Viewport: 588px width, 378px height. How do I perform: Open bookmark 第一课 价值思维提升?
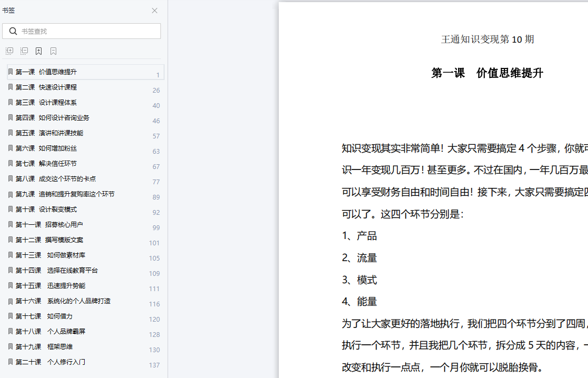[x=86, y=72]
